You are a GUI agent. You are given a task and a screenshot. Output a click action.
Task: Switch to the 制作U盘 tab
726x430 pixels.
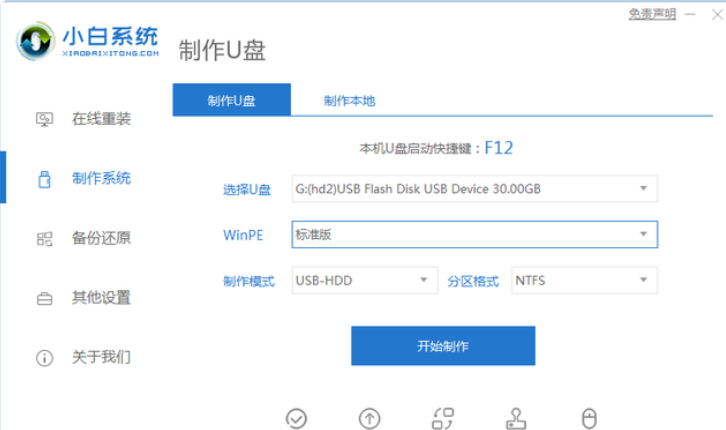[231, 101]
